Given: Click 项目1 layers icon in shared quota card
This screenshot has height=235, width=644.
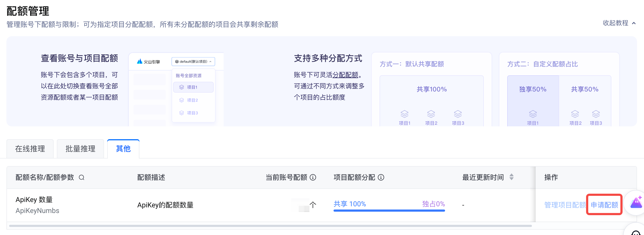Looking at the screenshot, I should (x=404, y=114).
